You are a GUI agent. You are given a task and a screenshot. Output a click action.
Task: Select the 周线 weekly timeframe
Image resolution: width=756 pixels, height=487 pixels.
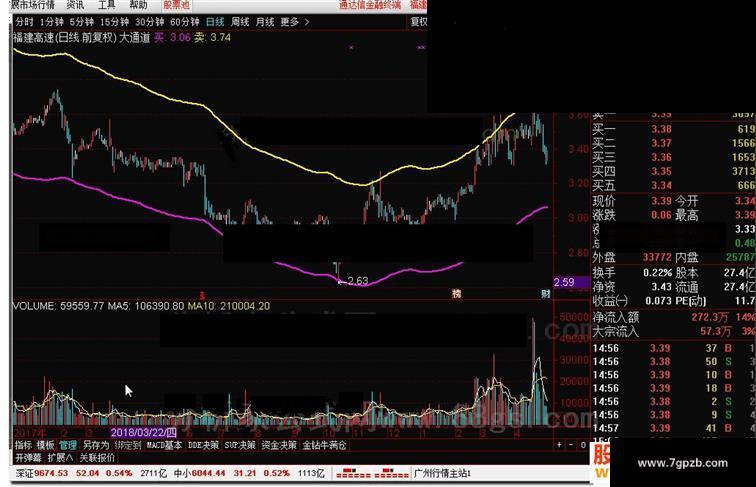tap(240, 22)
